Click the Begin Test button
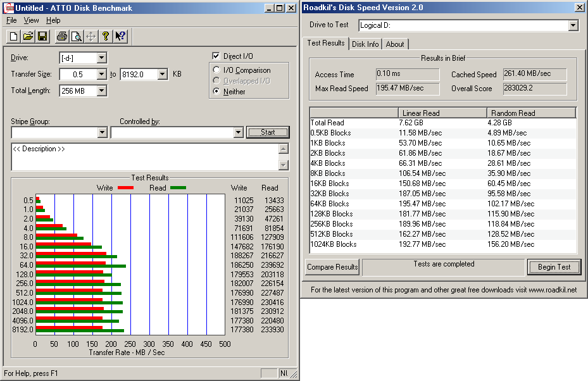Screen dimensions: 588x381 (554, 267)
